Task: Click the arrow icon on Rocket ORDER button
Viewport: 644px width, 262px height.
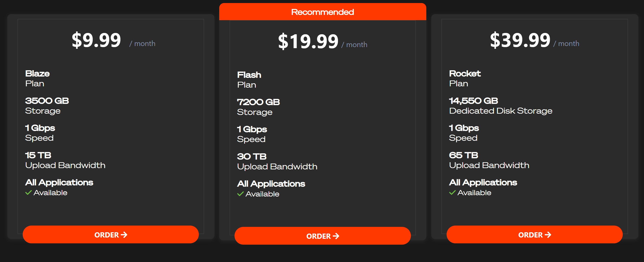Action: click(548, 235)
